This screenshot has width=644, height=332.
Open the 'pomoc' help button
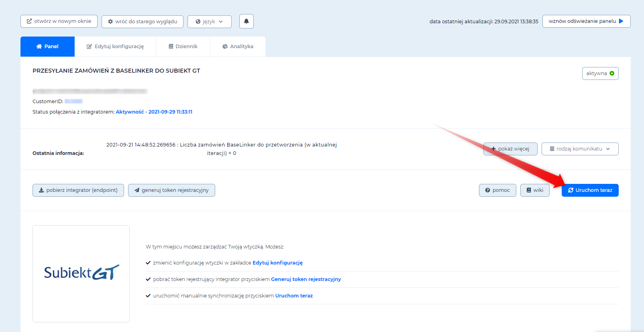tap(497, 190)
